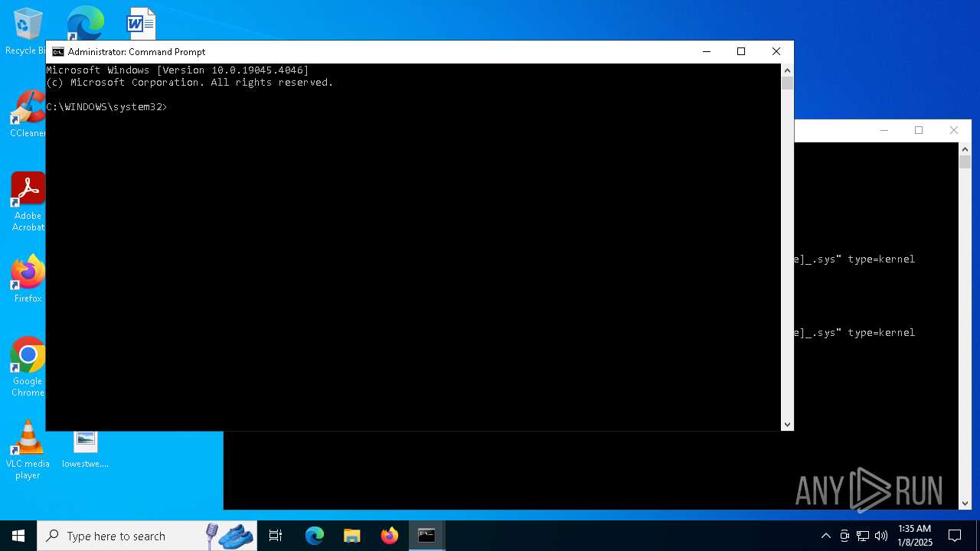Click the Type here to search box

tap(146, 536)
